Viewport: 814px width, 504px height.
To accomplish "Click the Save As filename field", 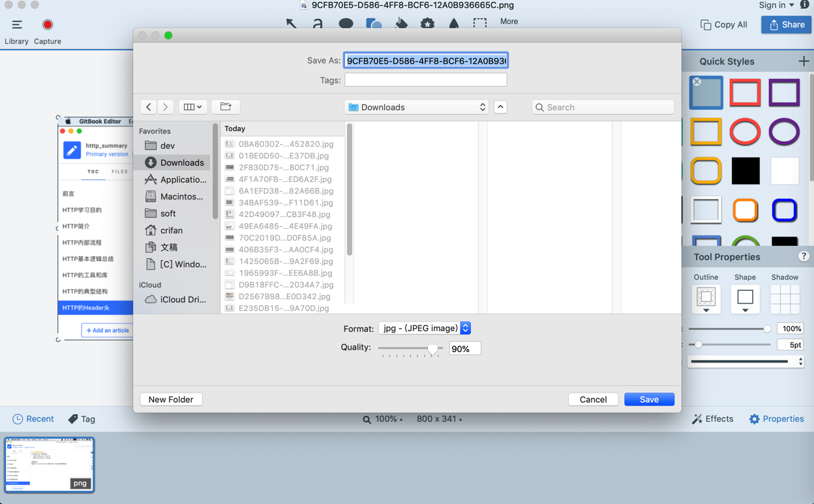I will pos(426,61).
